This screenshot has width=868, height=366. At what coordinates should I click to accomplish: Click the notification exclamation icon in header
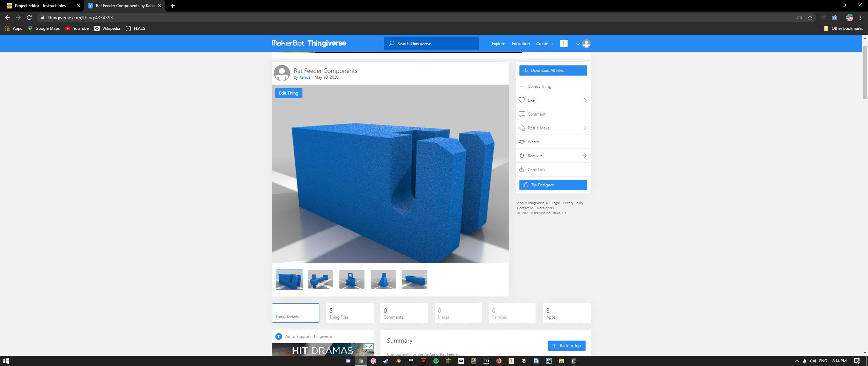tap(564, 43)
